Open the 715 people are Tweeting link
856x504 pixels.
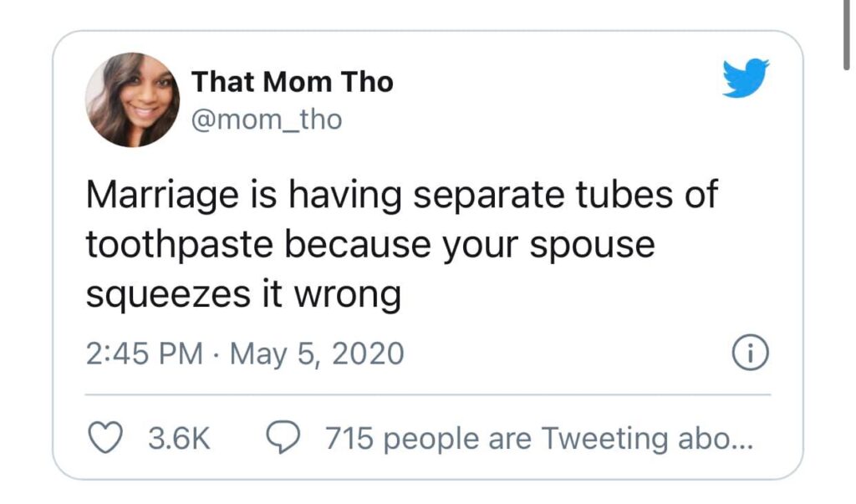pos(538,438)
